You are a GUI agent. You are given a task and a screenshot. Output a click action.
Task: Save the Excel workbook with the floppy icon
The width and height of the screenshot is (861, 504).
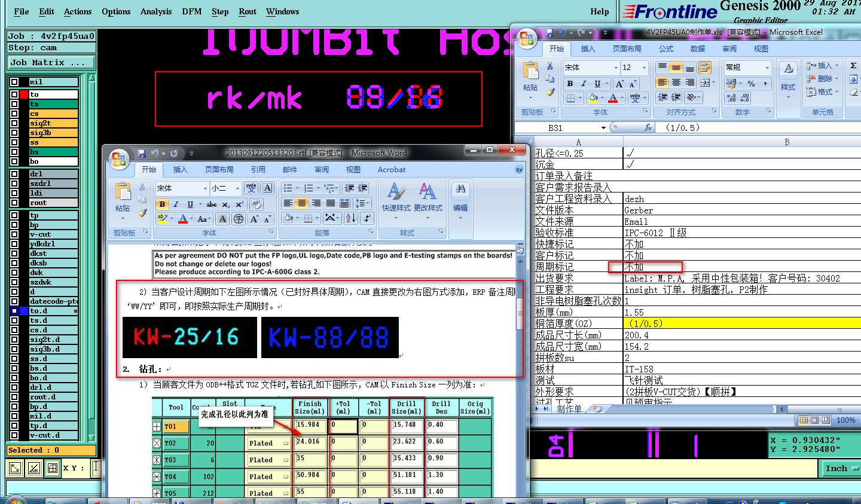click(549, 33)
